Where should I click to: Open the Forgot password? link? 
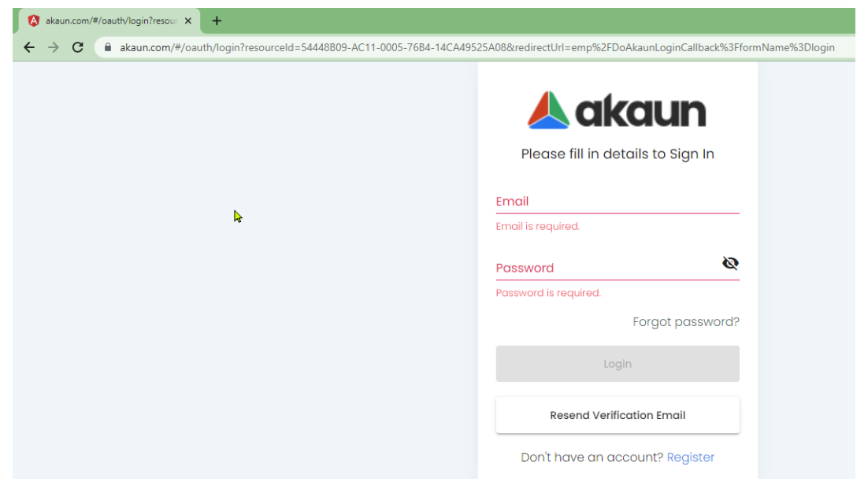(686, 322)
